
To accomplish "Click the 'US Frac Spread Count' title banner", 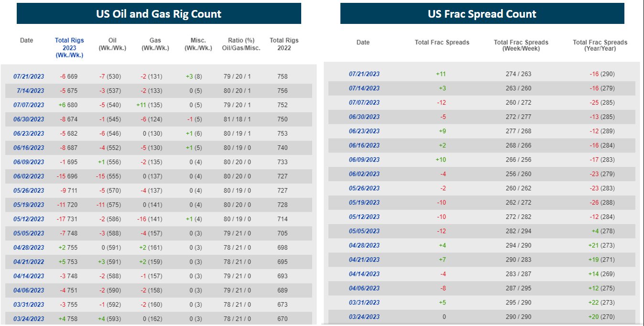I will coord(482,13).
